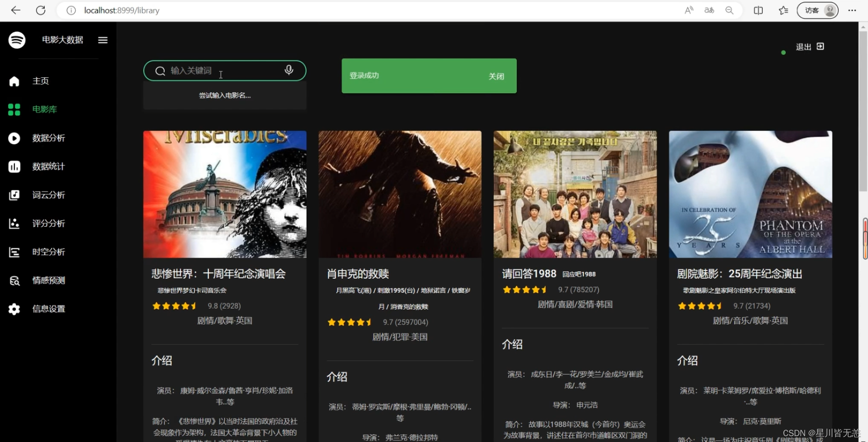Click the 剧情/音乐/歌舞·英国 genre text

[x=750, y=321]
